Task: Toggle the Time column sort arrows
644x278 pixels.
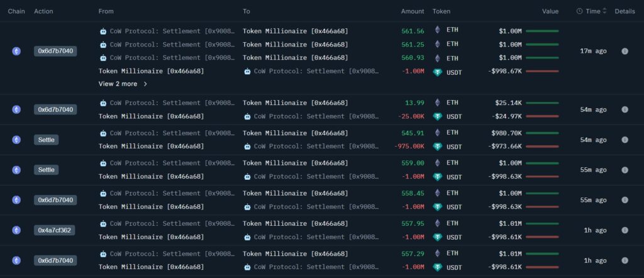Action: (604, 11)
